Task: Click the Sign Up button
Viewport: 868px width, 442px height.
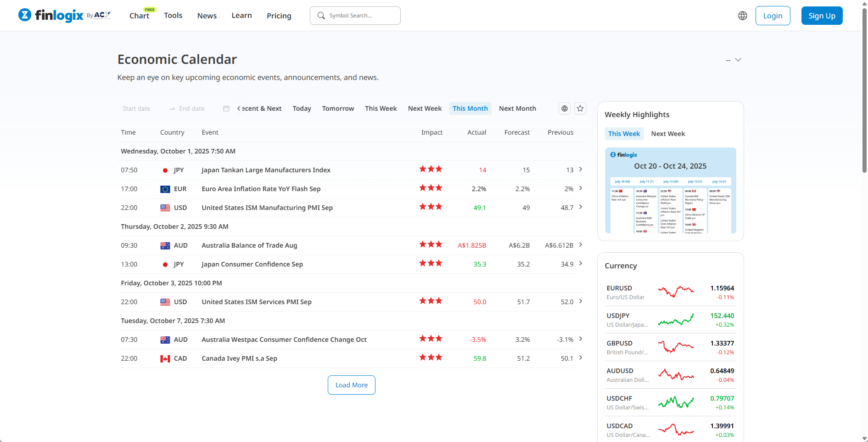Action: (821, 16)
